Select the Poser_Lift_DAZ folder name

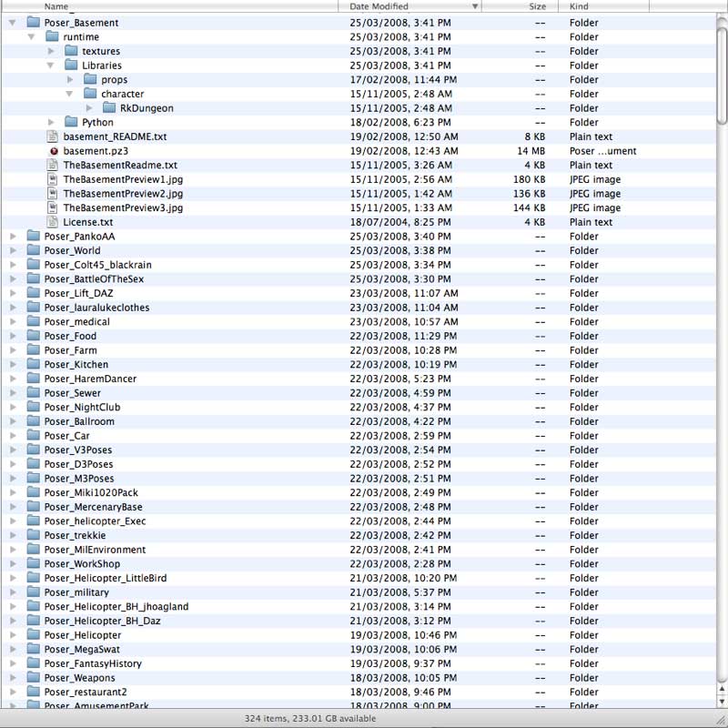(78, 293)
